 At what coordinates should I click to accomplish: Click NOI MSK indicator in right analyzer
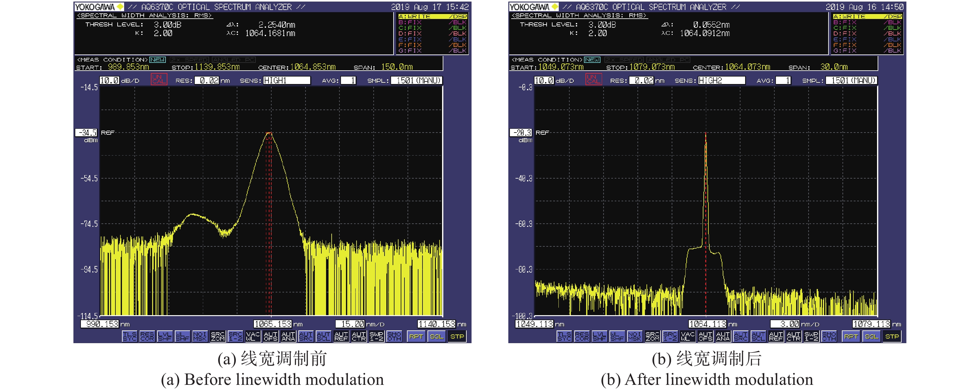coord(635,336)
